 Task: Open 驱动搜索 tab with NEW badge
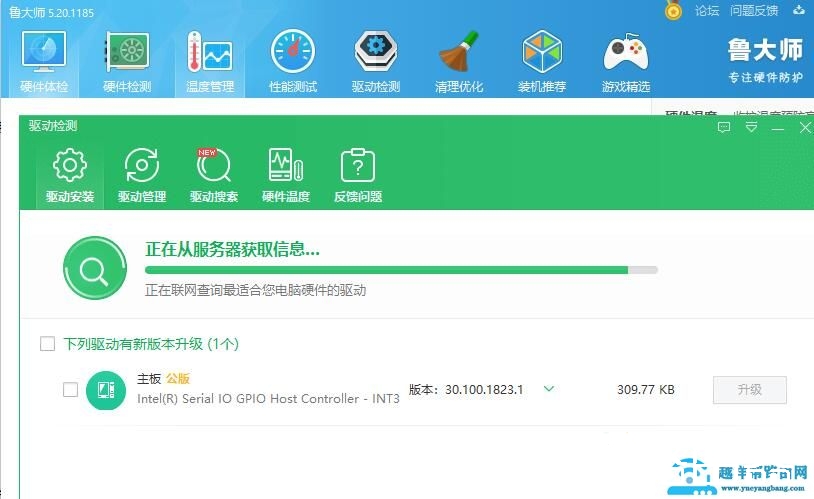pos(214,176)
